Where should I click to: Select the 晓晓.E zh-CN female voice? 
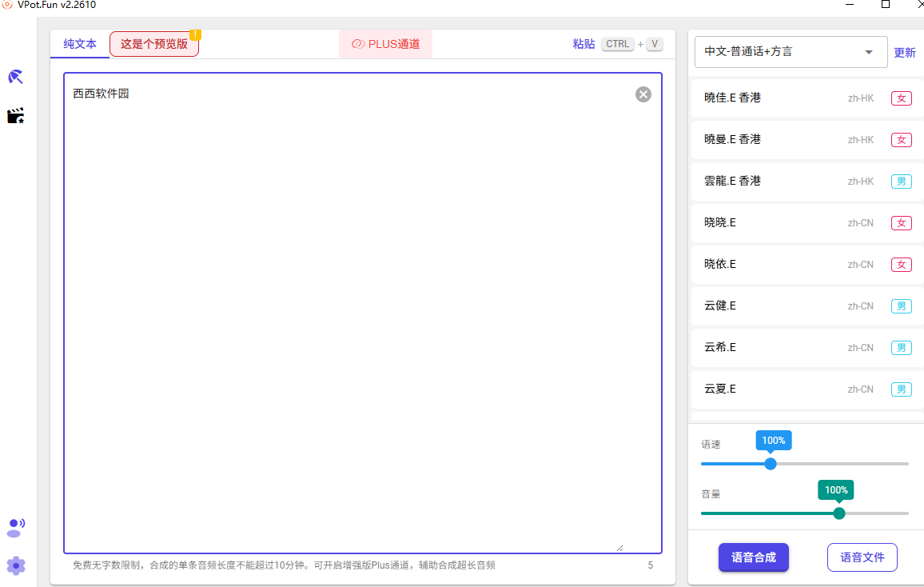pos(807,223)
